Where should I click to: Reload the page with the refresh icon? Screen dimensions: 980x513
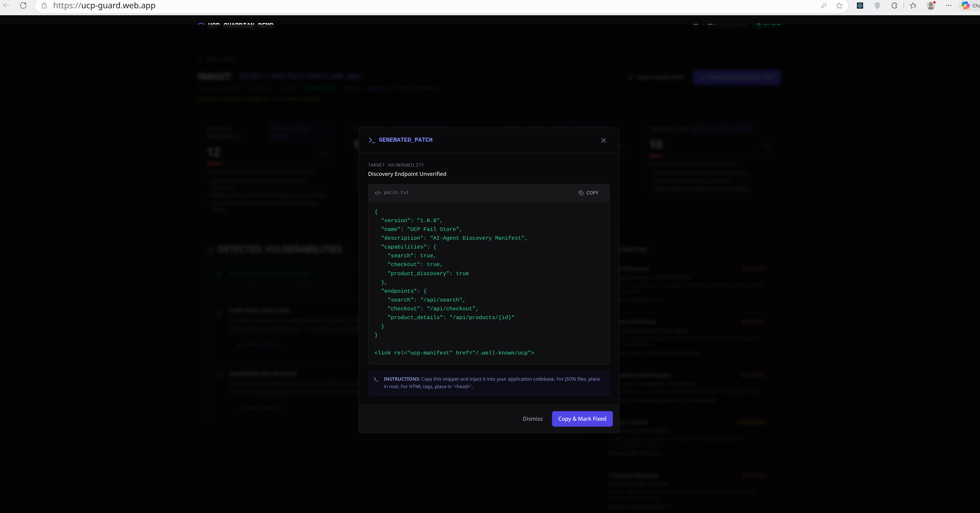tap(23, 6)
